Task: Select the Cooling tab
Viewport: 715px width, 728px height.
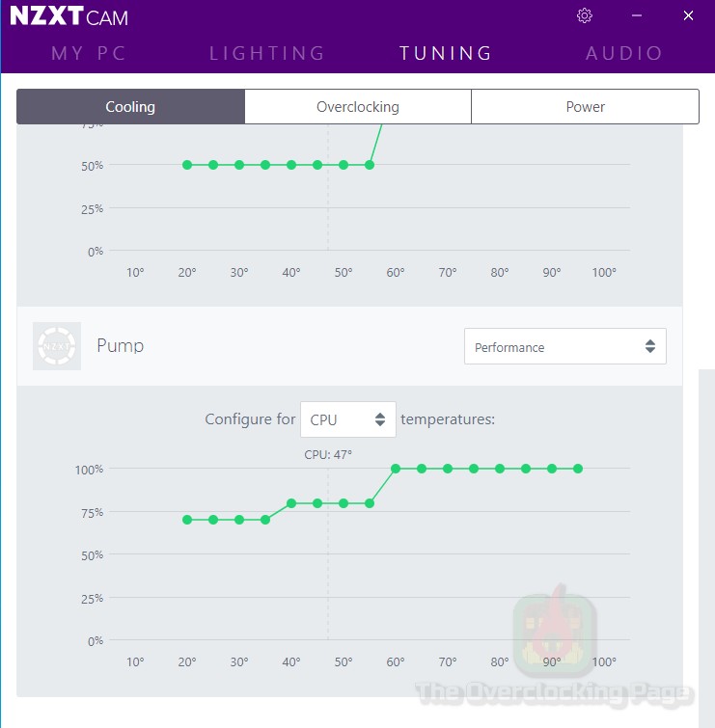Action: tap(130, 107)
